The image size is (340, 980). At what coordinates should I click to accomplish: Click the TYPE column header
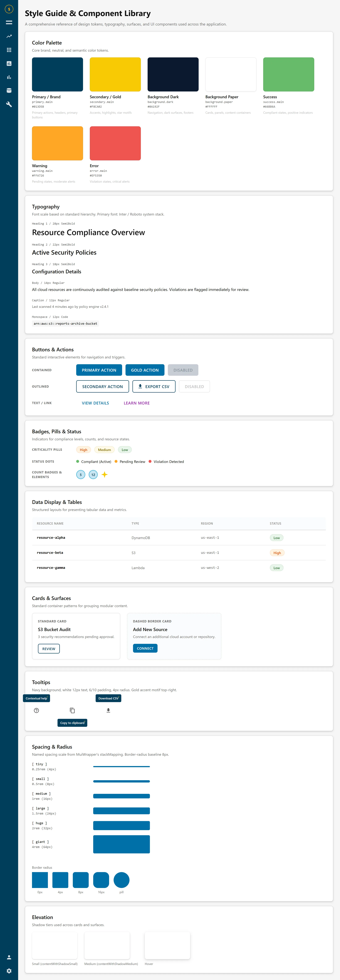[x=135, y=523]
